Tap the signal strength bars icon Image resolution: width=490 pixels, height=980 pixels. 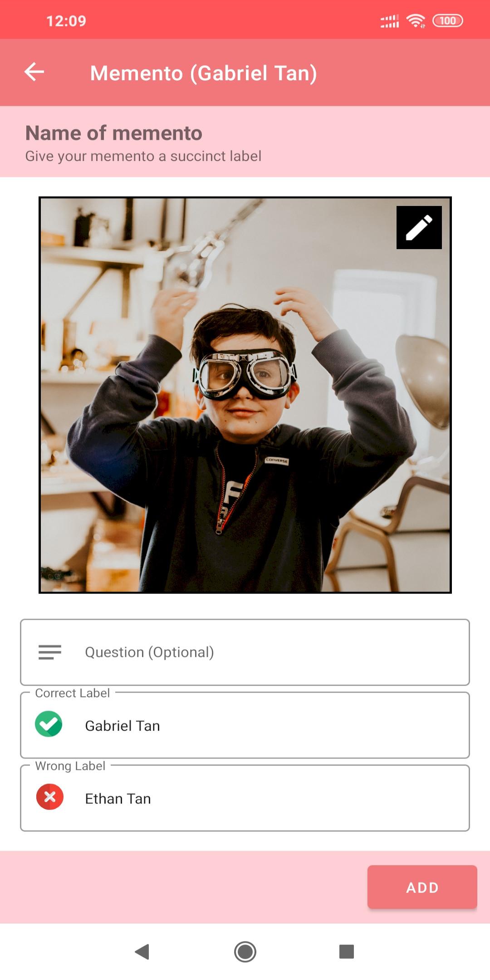point(390,21)
